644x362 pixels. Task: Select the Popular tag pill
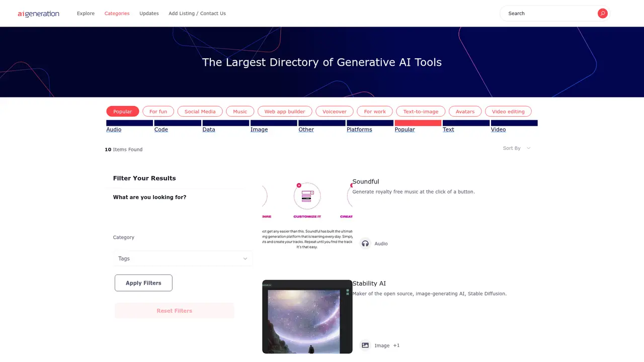pos(122,112)
